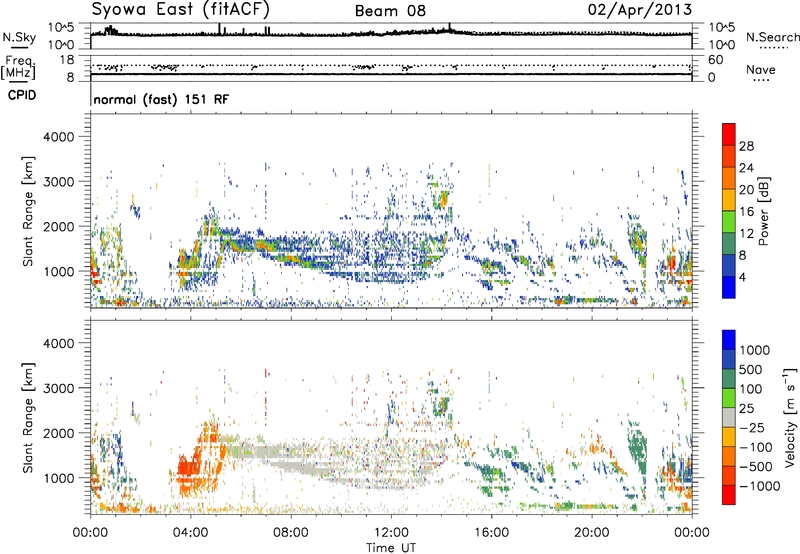
Task: Click the '4000' tick of the power panel
Action: [x=58, y=137]
